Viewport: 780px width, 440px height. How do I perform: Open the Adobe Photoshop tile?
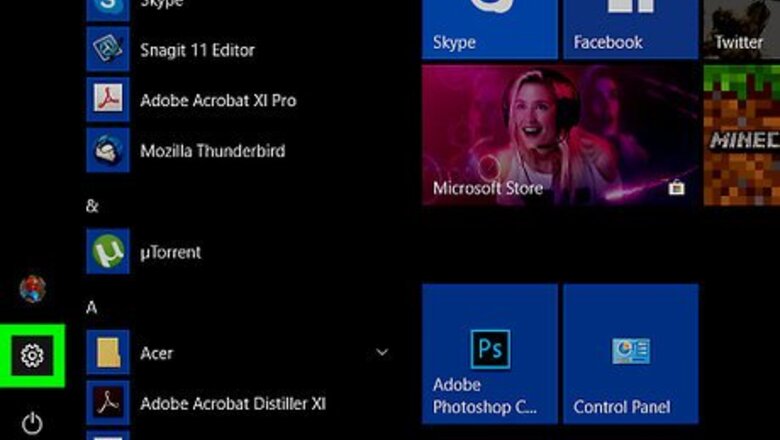(490, 354)
